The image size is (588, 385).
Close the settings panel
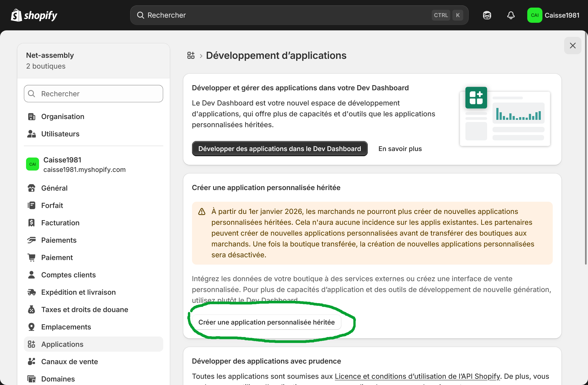pos(573,46)
